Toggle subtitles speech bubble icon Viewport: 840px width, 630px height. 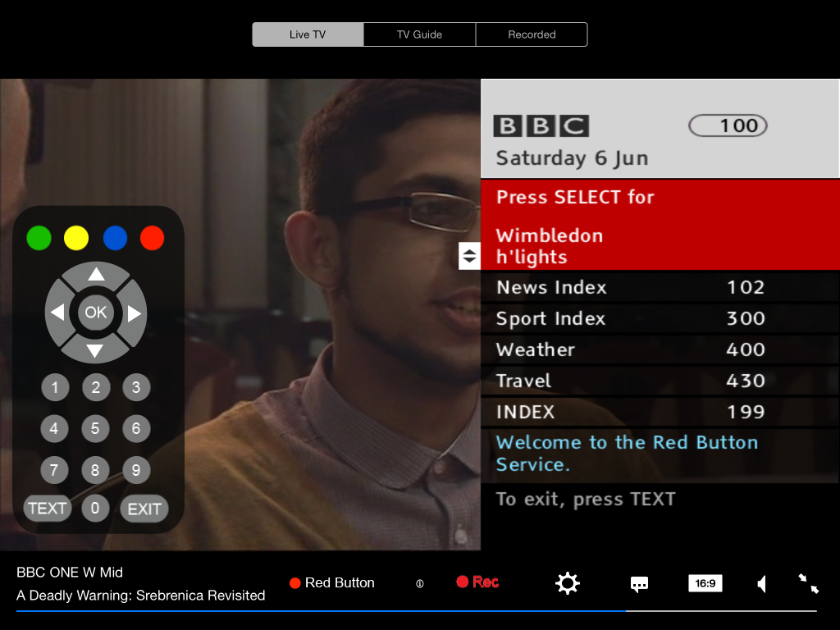click(x=639, y=584)
